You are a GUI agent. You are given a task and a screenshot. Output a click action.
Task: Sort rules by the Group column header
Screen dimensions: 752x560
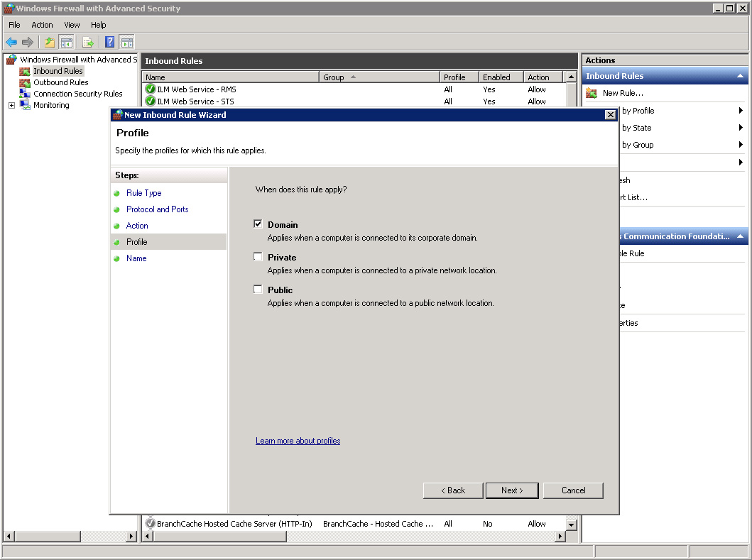(379, 77)
